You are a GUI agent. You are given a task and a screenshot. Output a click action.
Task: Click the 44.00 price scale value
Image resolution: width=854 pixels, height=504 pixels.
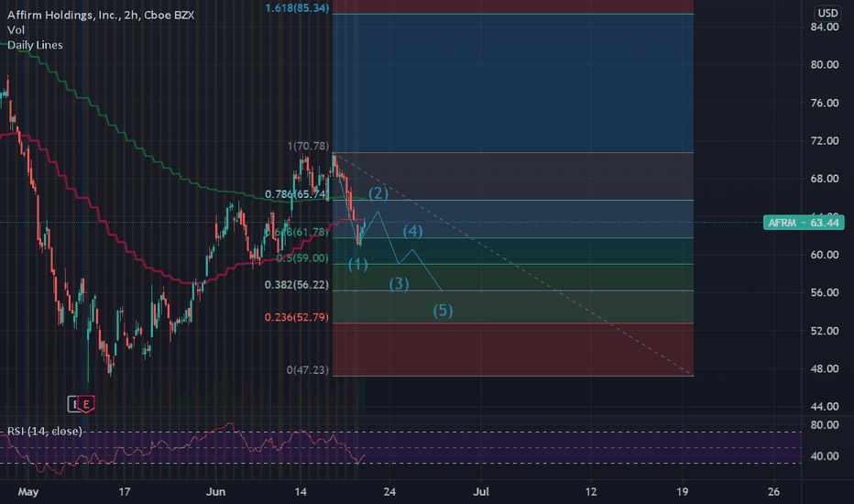[x=825, y=407]
